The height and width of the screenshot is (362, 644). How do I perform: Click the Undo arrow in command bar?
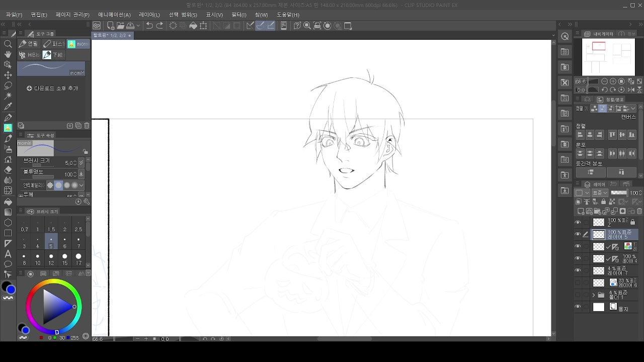[149, 26]
